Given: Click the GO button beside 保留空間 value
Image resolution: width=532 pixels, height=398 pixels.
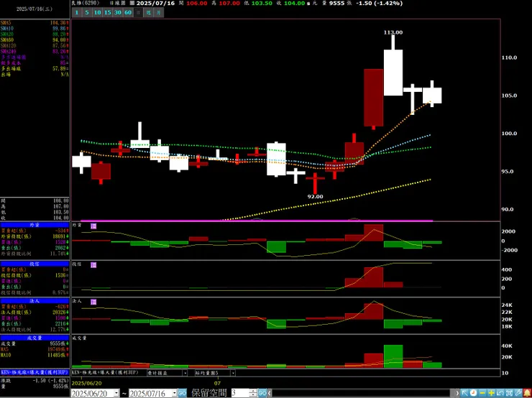Looking at the screenshot, I should 262,393.
